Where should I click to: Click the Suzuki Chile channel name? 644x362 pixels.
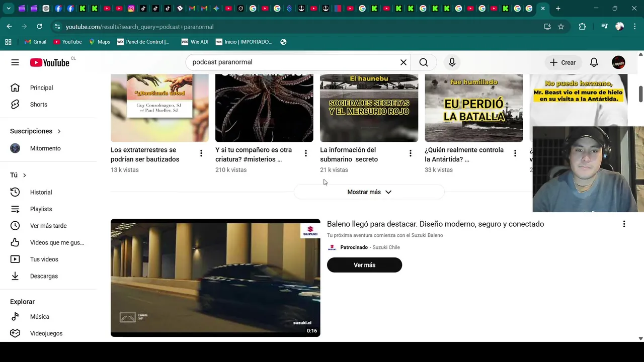(x=386, y=247)
